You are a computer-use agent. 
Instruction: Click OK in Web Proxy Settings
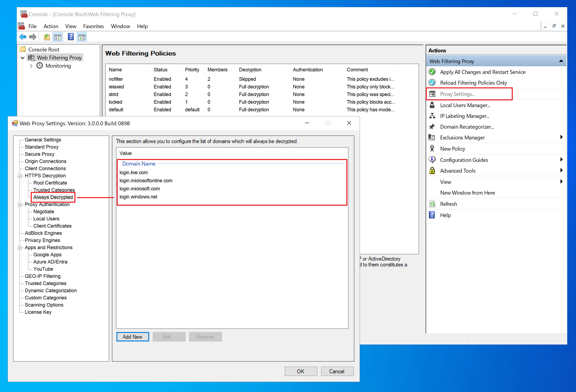point(301,371)
